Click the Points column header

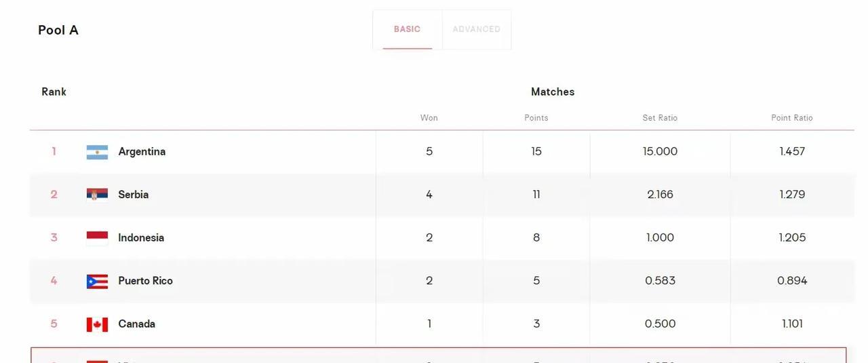point(536,118)
